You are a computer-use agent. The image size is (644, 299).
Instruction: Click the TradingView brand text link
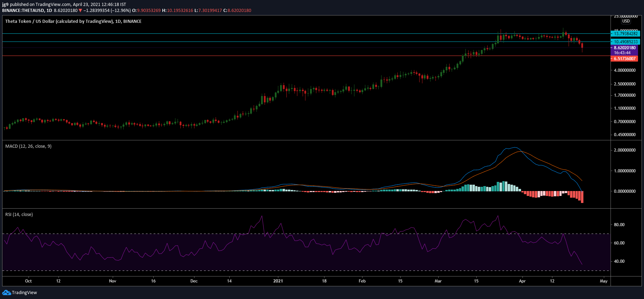pos(24,293)
